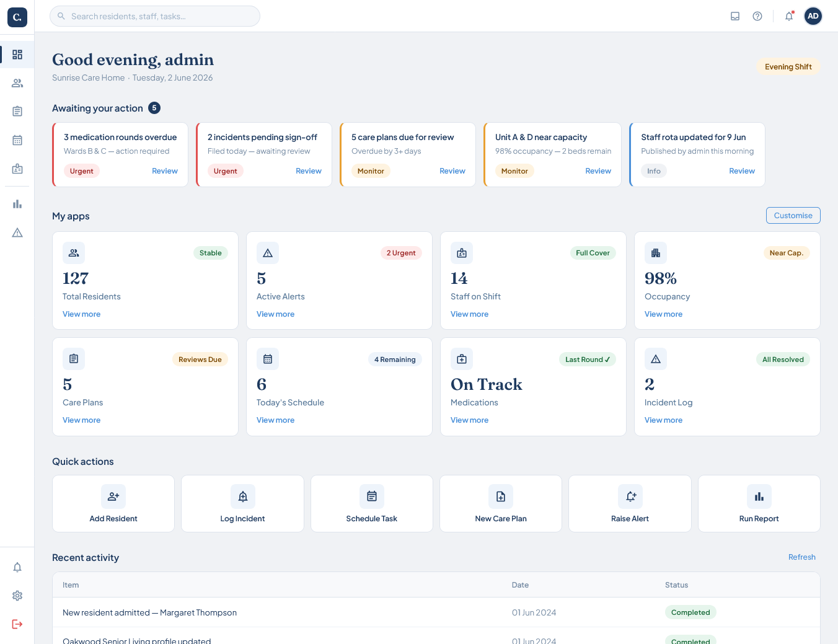Click the Status column header
The height and width of the screenshot is (644, 838).
click(x=676, y=585)
